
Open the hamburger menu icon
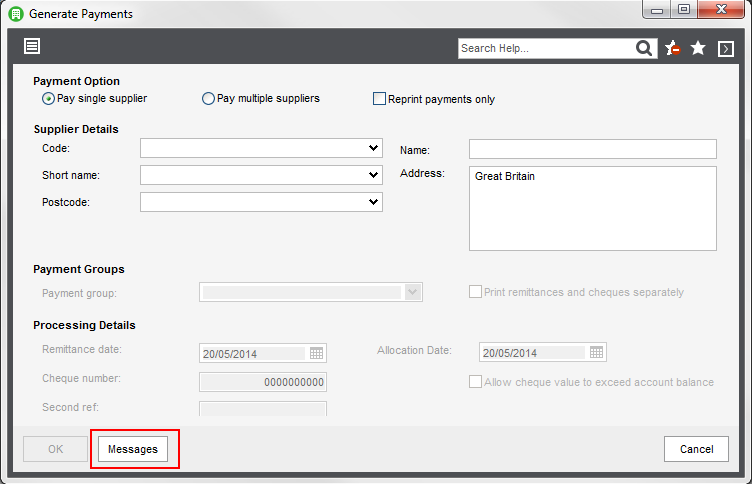point(32,46)
